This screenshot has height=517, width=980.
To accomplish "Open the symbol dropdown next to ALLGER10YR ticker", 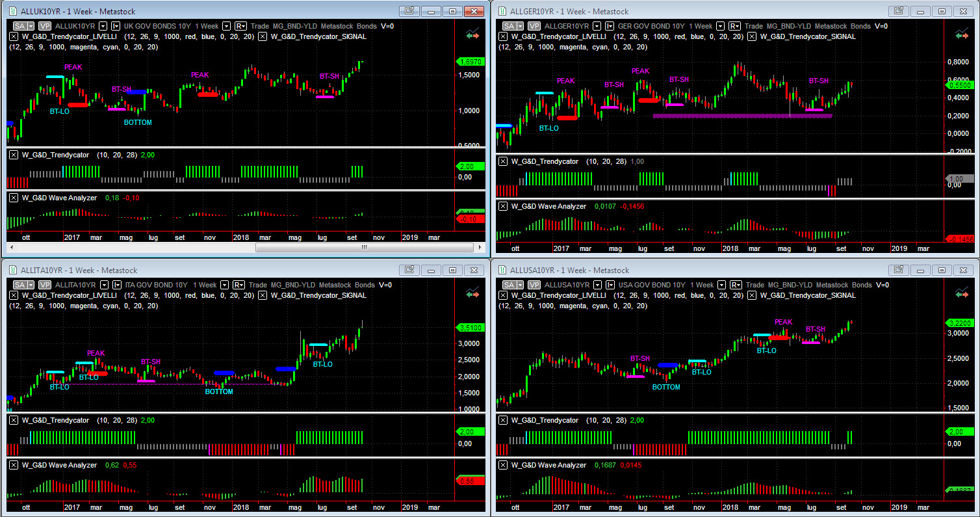I will (597, 26).
